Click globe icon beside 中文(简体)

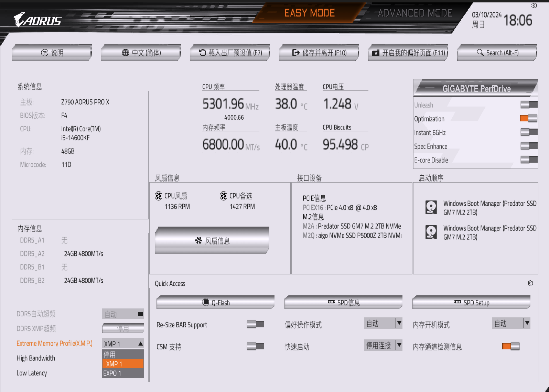tap(126, 53)
